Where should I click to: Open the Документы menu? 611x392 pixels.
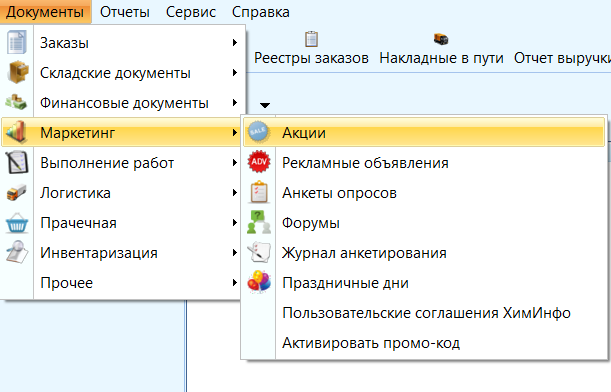coord(45,12)
